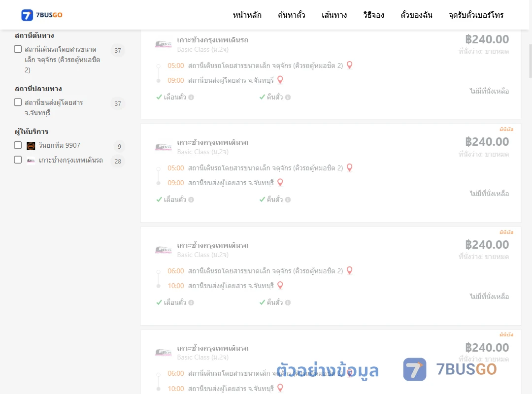Click the page vertical scrollbar thumb
The width and height of the screenshot is (532, 394).
(530, 61)
